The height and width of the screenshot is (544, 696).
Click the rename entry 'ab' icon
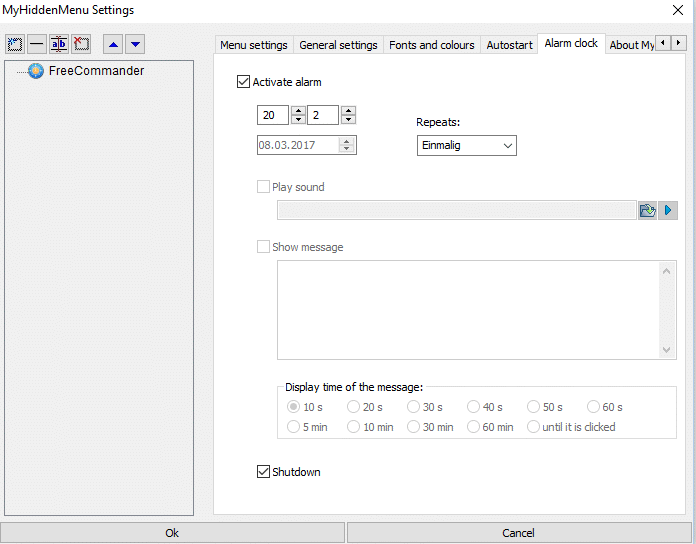click(x=59, y=44)
